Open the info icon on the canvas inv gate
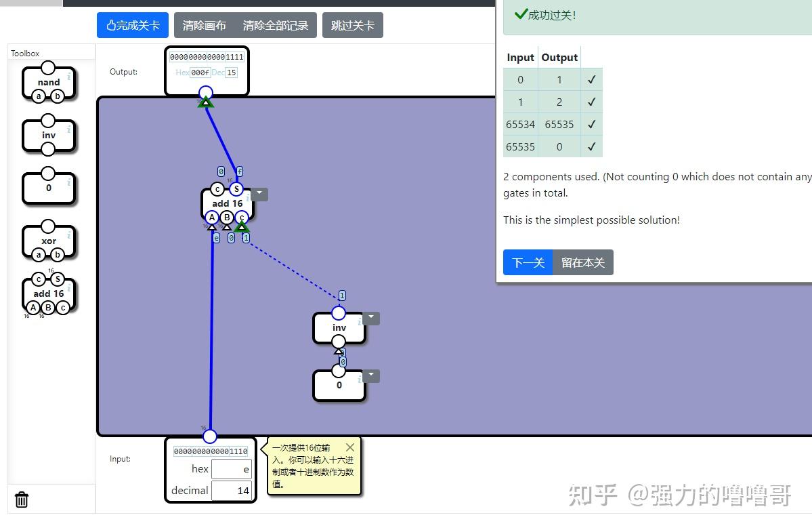Image resolution: width=812 pixels, height=528 pixels. [x=358, y=321]
